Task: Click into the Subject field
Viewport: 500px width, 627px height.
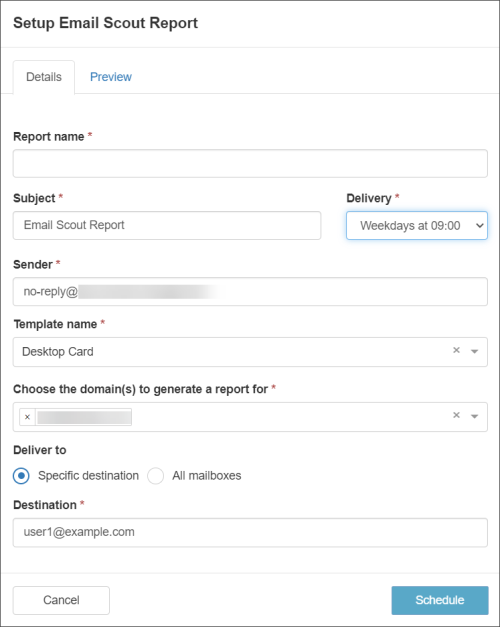Action: (x=167, y=226)
